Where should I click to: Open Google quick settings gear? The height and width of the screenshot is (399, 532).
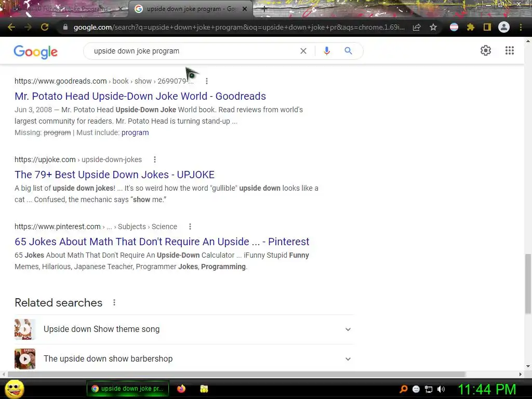(486, 50)
